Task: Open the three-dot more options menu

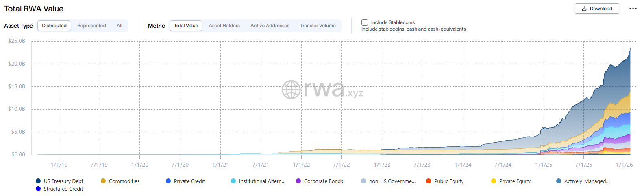Action: click(633, 9)
